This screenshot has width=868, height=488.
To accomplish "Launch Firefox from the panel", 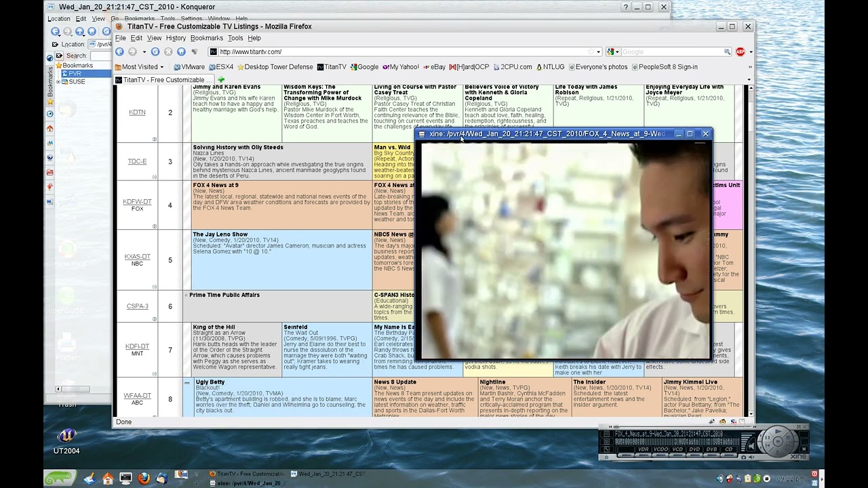I will [144, 479].
